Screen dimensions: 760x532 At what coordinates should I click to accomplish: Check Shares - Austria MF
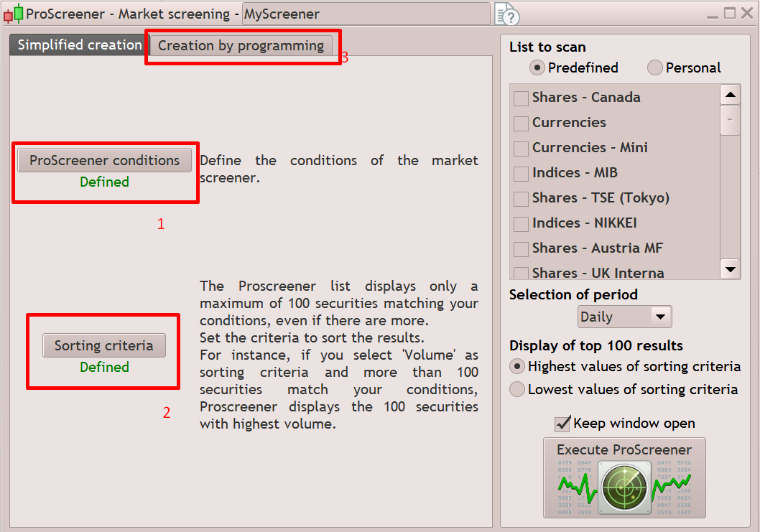[521, 250]
